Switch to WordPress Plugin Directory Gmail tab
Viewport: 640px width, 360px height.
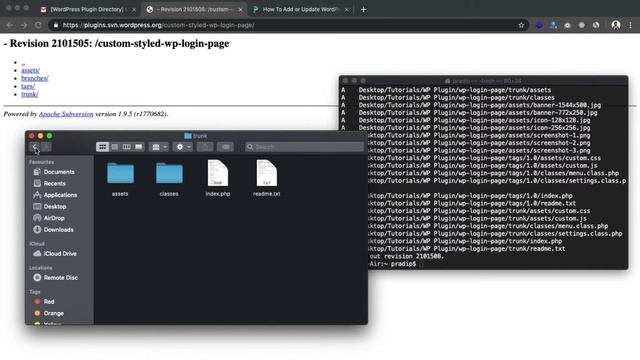[x=86, y=9]
